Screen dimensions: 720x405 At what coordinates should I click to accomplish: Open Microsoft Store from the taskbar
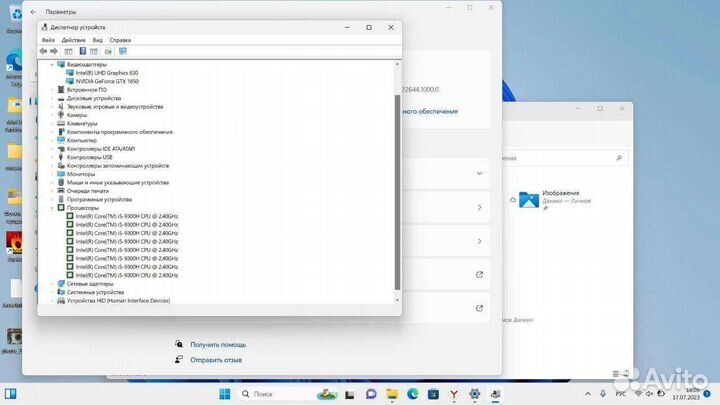(433, 394)
